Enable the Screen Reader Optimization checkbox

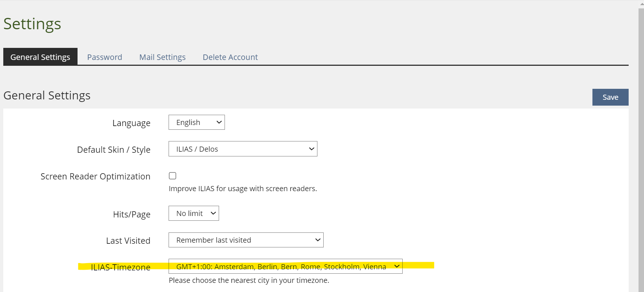173,176
